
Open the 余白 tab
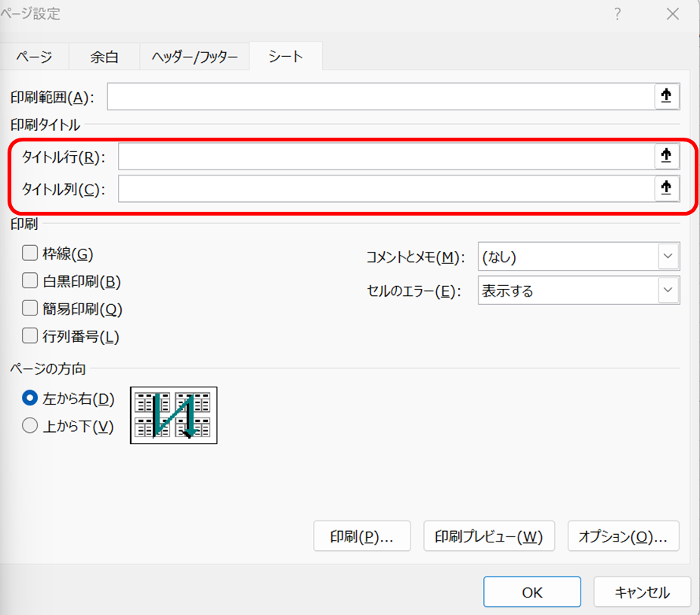104,57
